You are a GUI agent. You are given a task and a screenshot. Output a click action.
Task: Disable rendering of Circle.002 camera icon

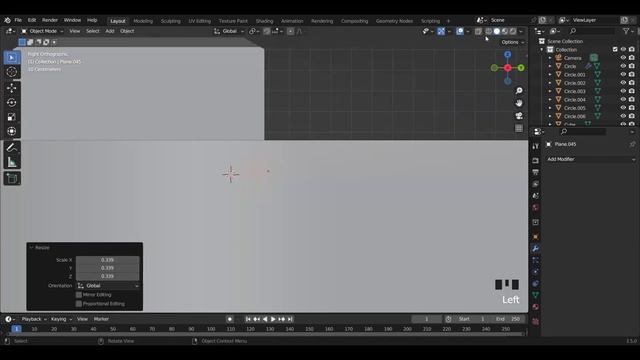coord(632,83)
